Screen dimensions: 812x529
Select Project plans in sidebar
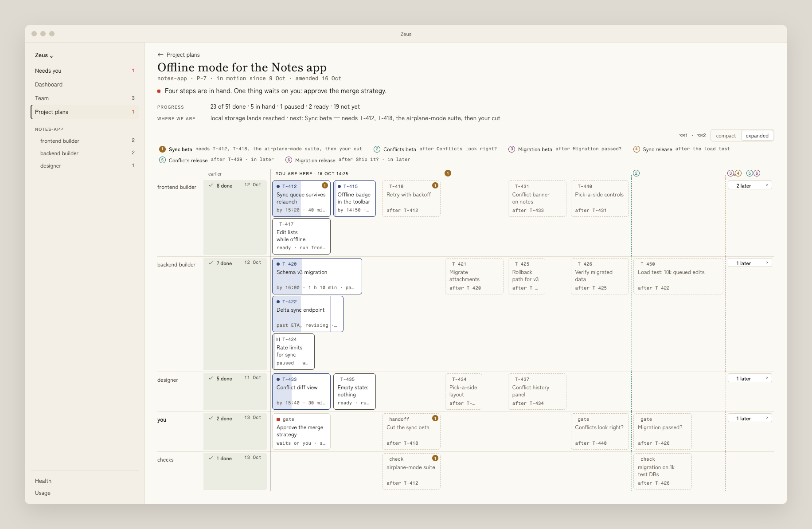tap(85, 112)
